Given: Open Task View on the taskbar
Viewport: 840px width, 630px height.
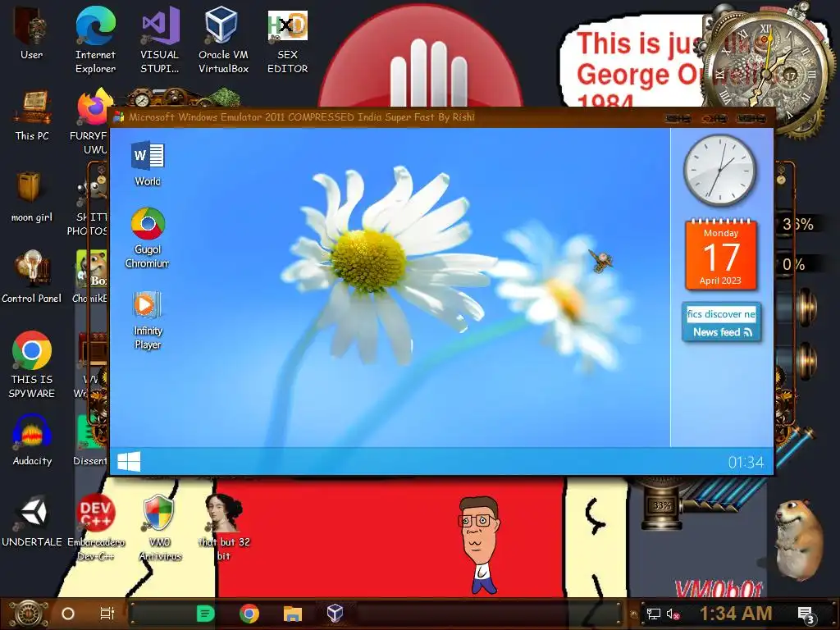Looking at the screenshot, I should point(107,614).
